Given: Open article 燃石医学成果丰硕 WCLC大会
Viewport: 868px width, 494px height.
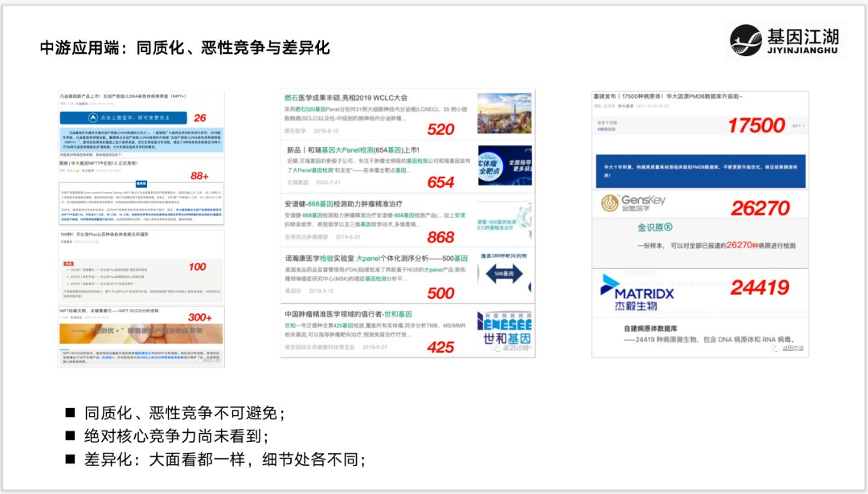Looking at the screenshot, I should 346,98.
